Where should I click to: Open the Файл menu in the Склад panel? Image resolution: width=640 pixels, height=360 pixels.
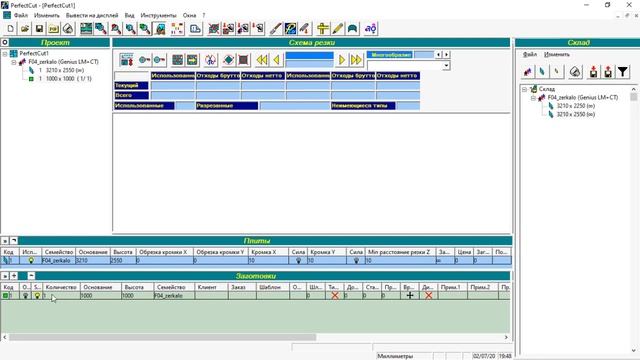click(530, 54)
